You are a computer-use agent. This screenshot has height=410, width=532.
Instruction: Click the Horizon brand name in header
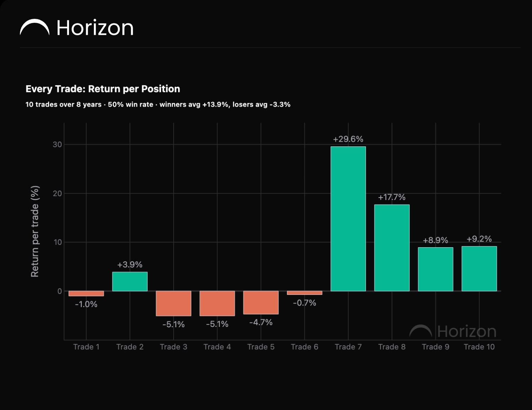pyautogui.click(x=95, y=28)
